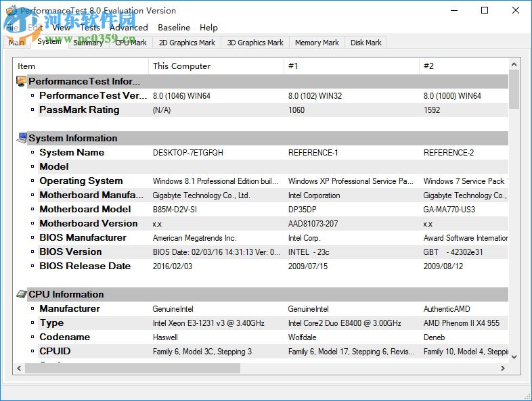Click the 2016/02/03 BIOS date value

173,266
